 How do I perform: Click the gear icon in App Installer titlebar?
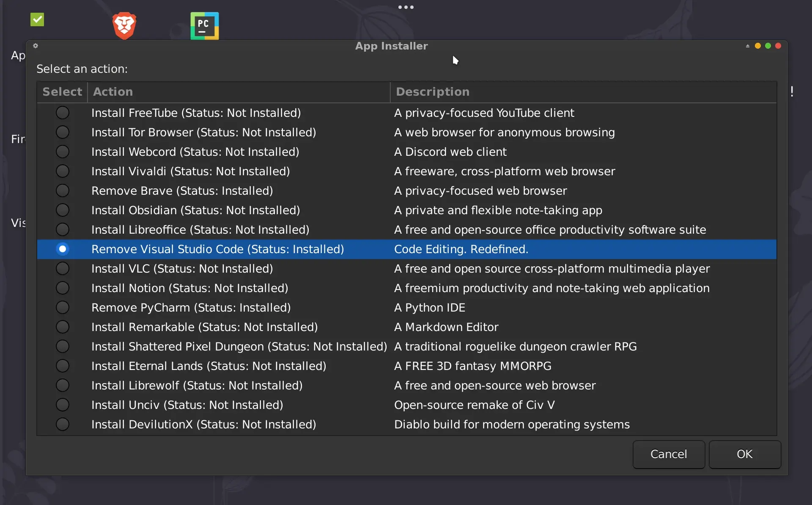click(36, 46)
